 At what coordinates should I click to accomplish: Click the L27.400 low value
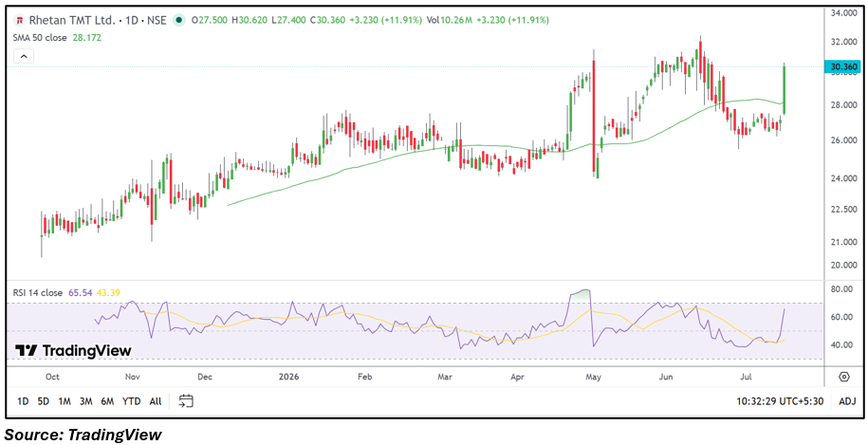point(290,21)
